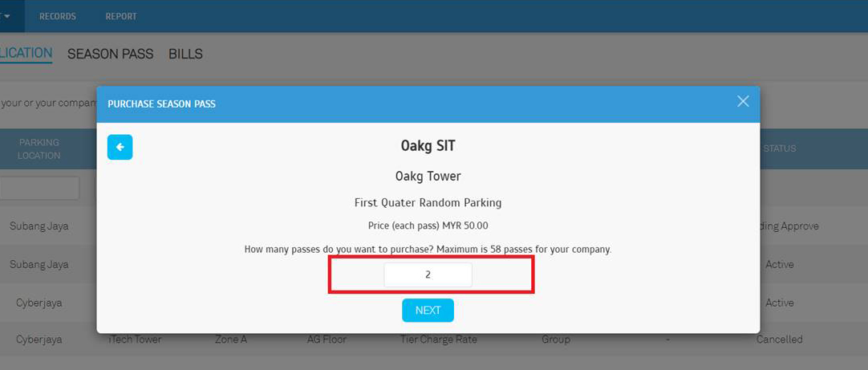Click the iTech Tower cell
Screen dimensions: 868x370
coord(135,340)
